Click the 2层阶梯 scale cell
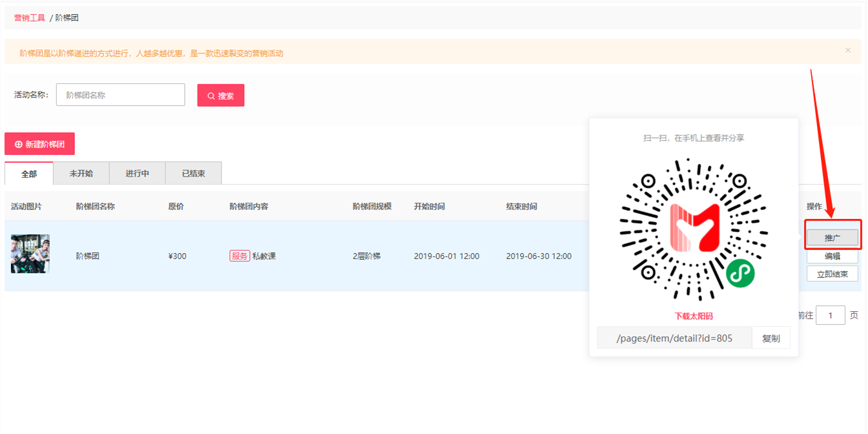The height and width of the screenshot is (434, 868). pos(367,256)
